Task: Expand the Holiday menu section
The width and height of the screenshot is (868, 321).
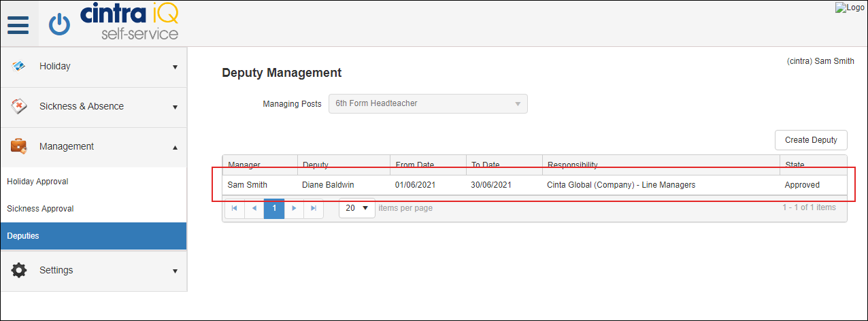Action: 93,67
